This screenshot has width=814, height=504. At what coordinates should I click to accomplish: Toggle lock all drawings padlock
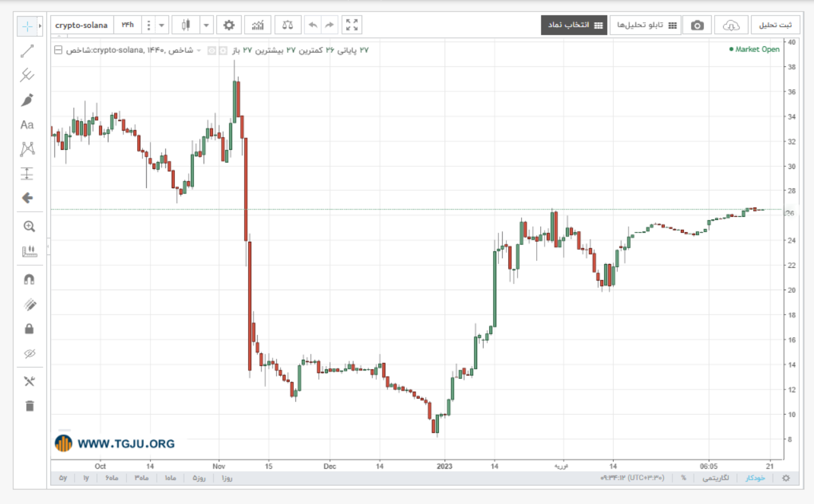[29, 329]
